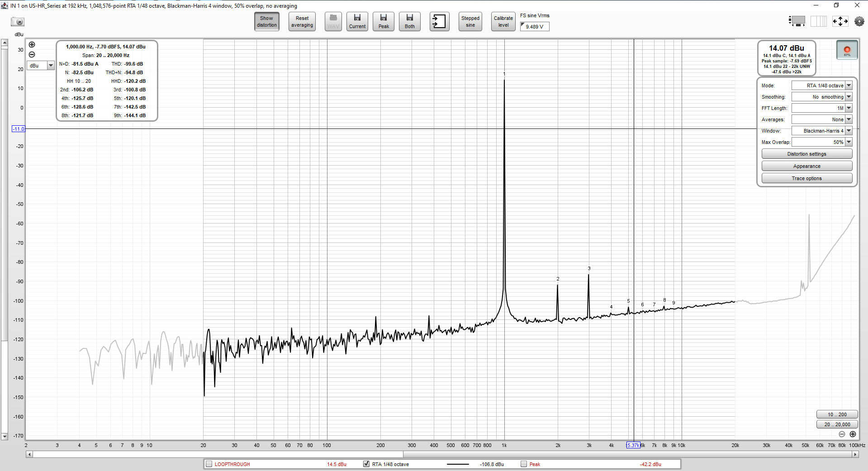The height and width of the screenshot is (471, 868).
Task: Click the application title bar icon
Action: click(5, 5)
